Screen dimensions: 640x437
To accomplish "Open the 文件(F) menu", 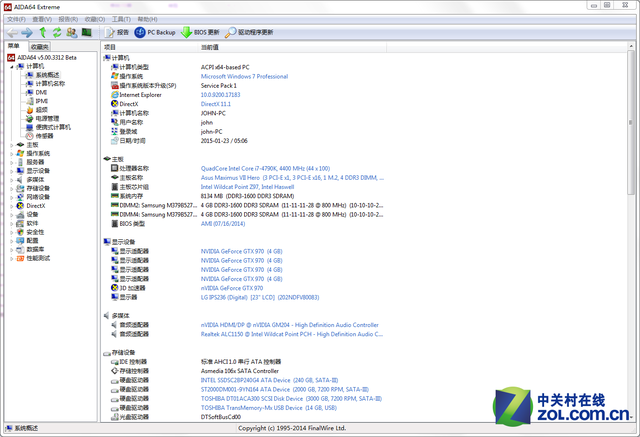I will (x=16, y=19).
